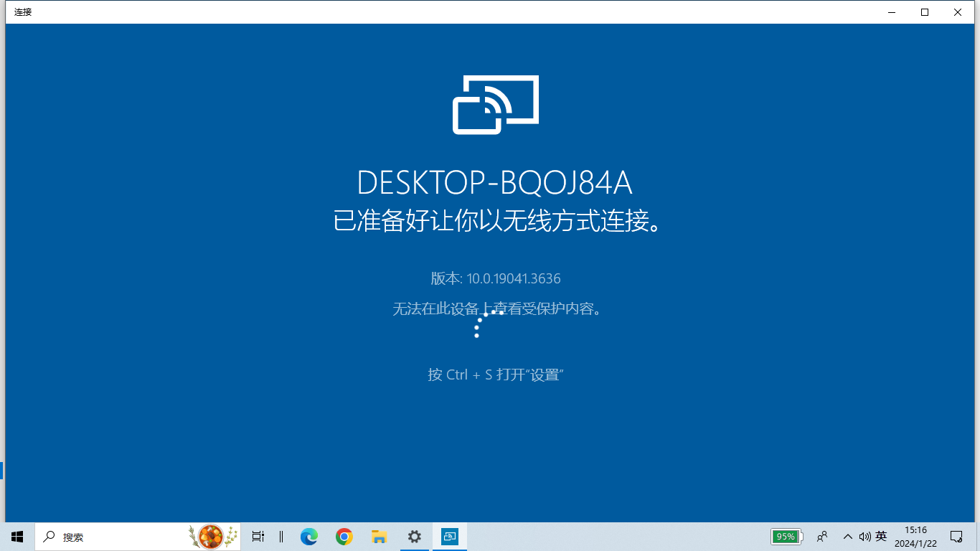This screenshot has height=551, width=980.
Task: Click the version text 10.0.19041.3636
Action: (495, 278)
